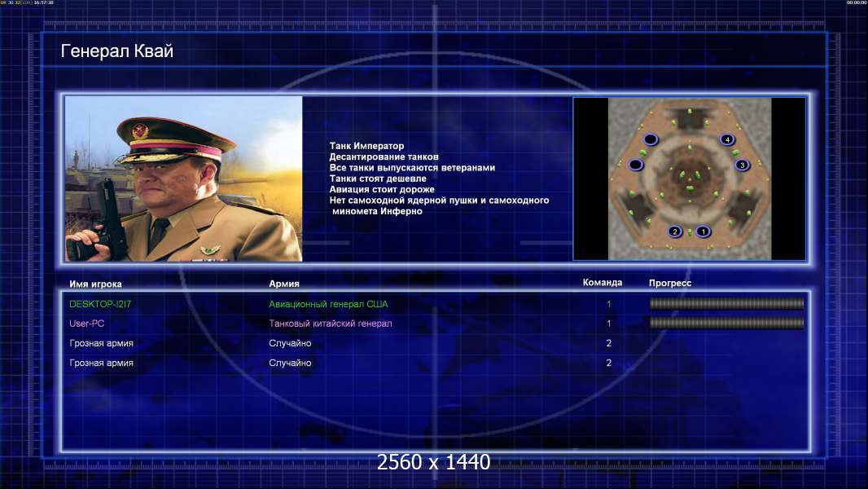
Task: Click the unnumbered oval marker opposite marker 3
Action: (x=636, y=165)
